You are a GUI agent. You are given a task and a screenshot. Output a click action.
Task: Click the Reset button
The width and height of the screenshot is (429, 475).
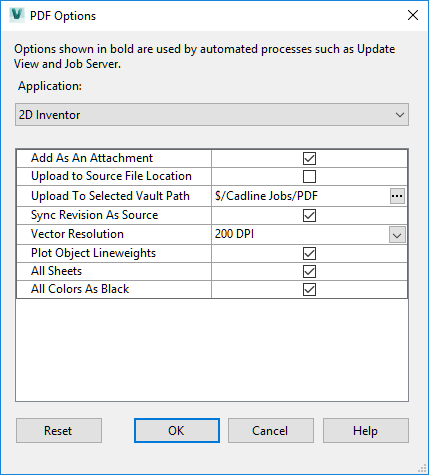point(59,431)
